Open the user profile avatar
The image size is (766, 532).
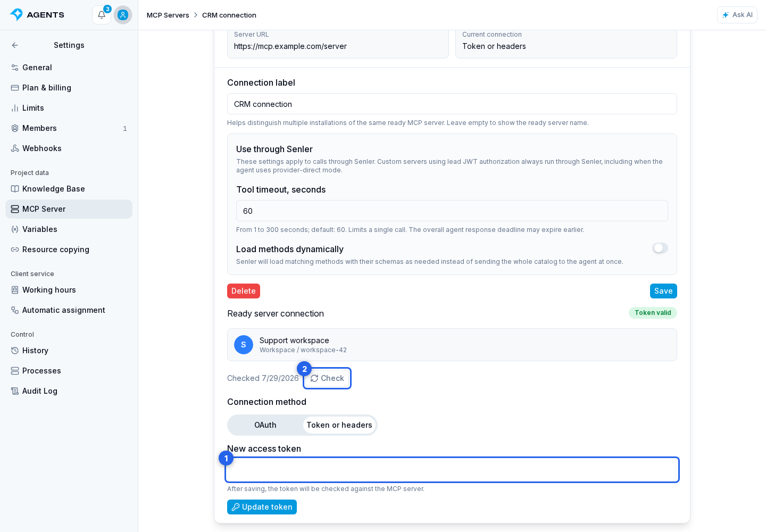[123, 15]
